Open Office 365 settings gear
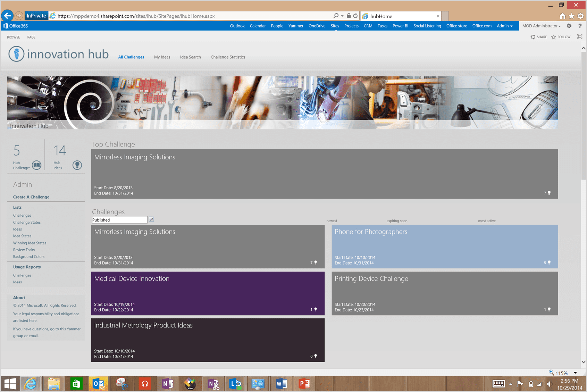The width and height of the screenshot is (587, 392). [569, 26]
